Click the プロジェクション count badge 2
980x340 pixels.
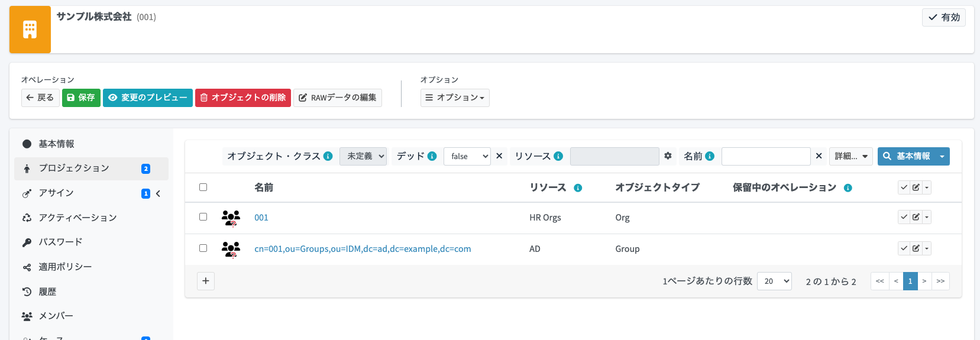tap(145, 169)
